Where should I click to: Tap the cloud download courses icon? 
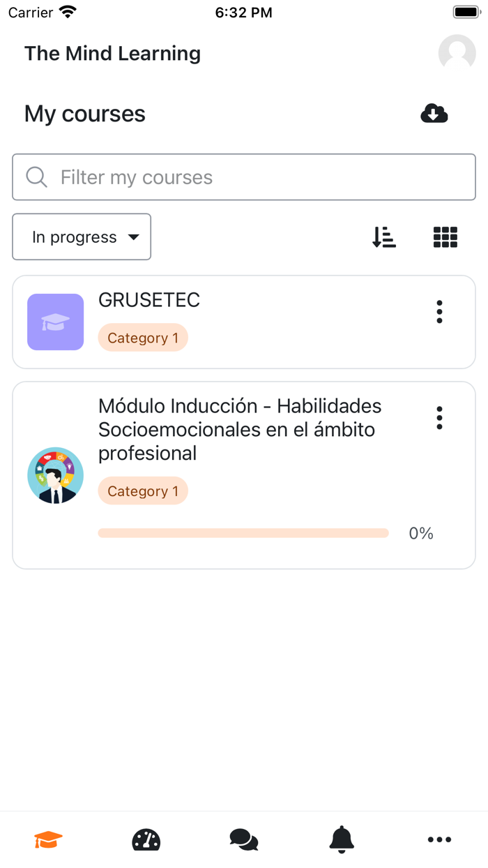pos(434,113)
